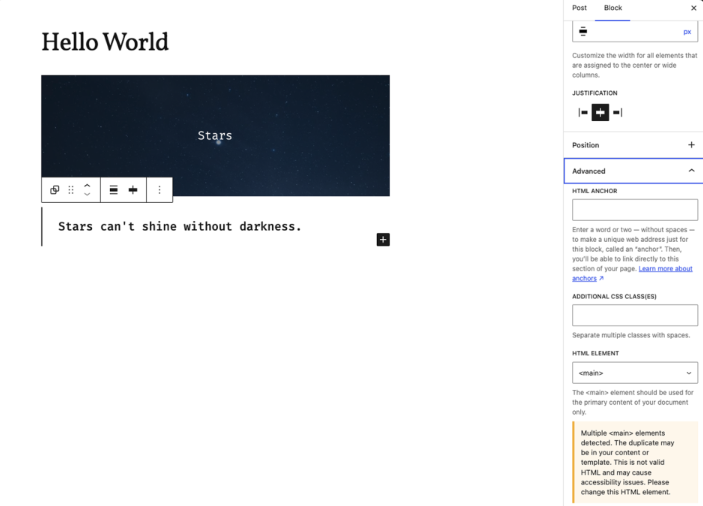Expand the Position panel
Image resolution: width=703 pixels, height=506 pixels.
691,145
